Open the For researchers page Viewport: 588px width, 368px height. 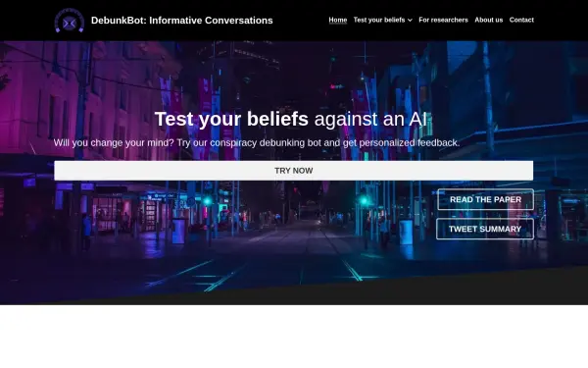point(443,20)
